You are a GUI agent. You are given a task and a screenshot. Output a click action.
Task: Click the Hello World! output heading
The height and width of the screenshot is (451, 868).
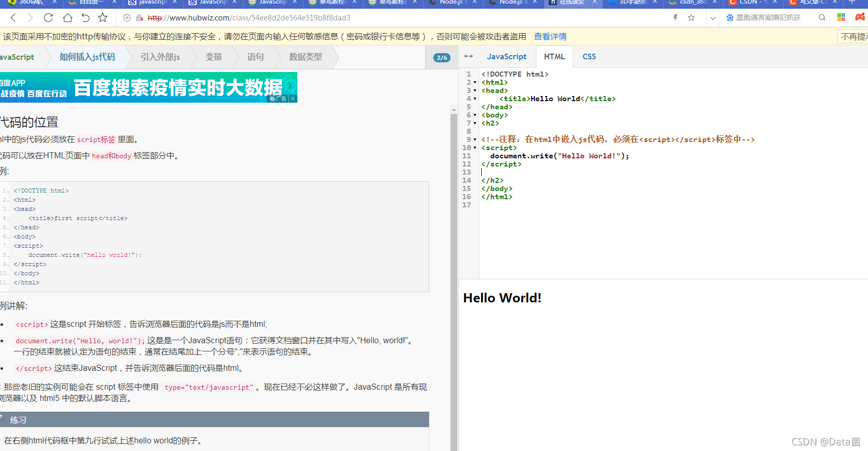pos(502,298)
